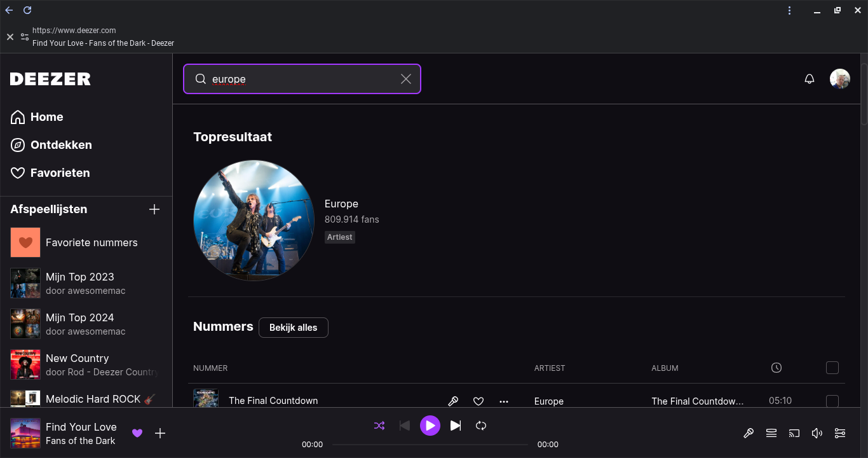
Task: Open Favoriete nummers playlist
Action: (86, 242)
